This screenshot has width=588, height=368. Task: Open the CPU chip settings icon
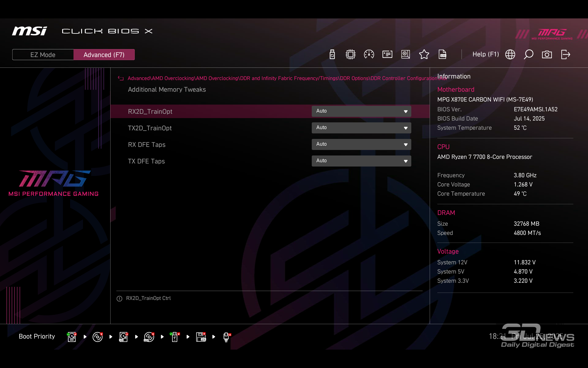point(351,55)
